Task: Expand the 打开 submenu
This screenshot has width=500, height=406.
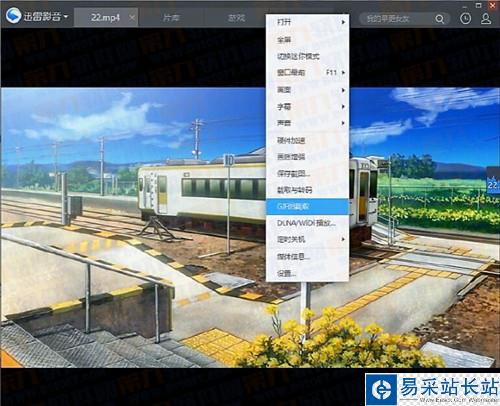Action: (x=307, y=22)
